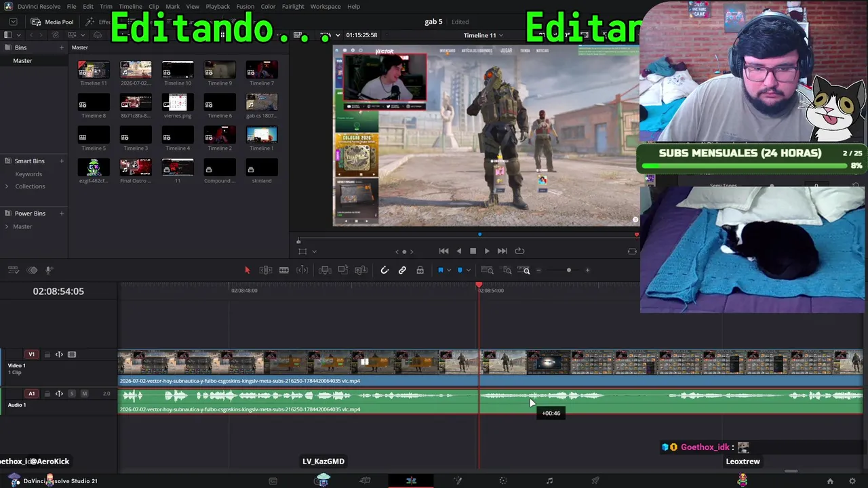Open the Home icon in page bar
868x488 pixels.
(x=830, y=481)
